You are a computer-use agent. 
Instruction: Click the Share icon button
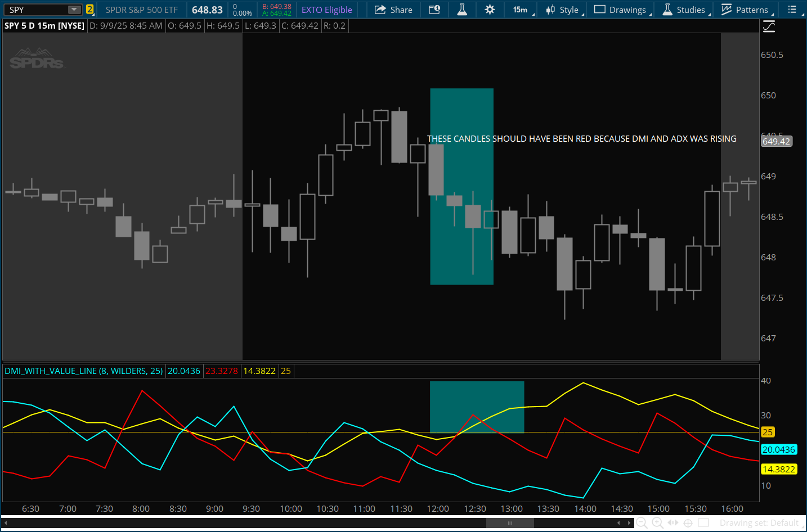(393, 10)
